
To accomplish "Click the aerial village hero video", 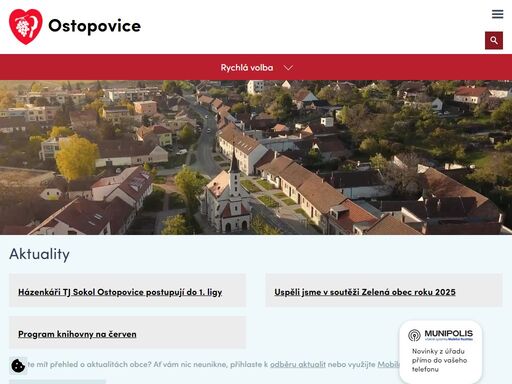I will click(256, 157).
